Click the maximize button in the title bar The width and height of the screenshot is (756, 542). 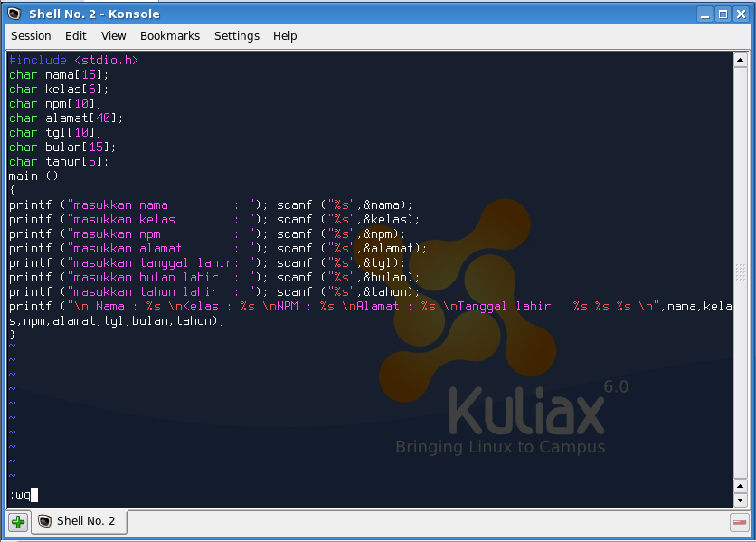tap(722, 13)
